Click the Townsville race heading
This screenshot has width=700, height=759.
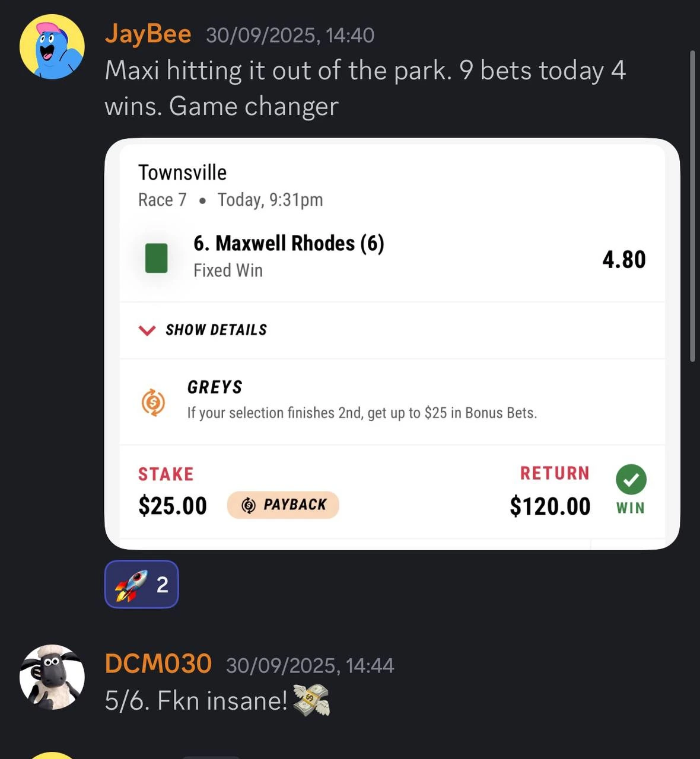182,173
